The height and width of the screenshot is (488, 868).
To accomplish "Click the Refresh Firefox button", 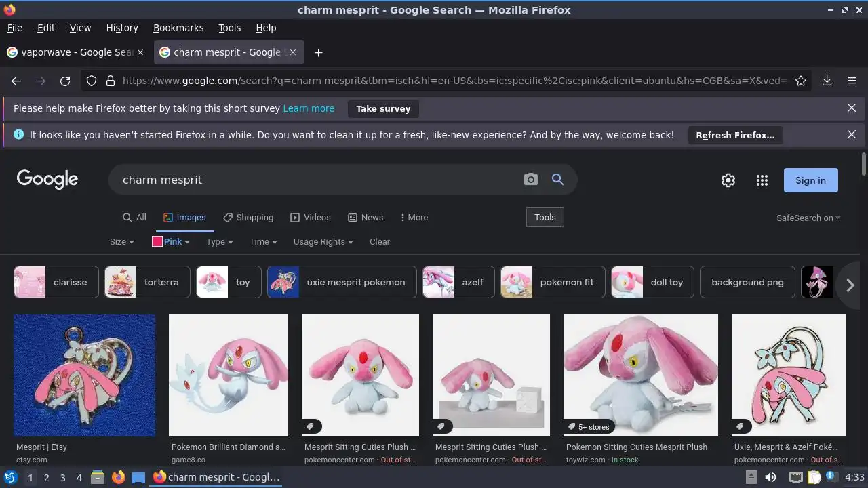I will 735,135.
